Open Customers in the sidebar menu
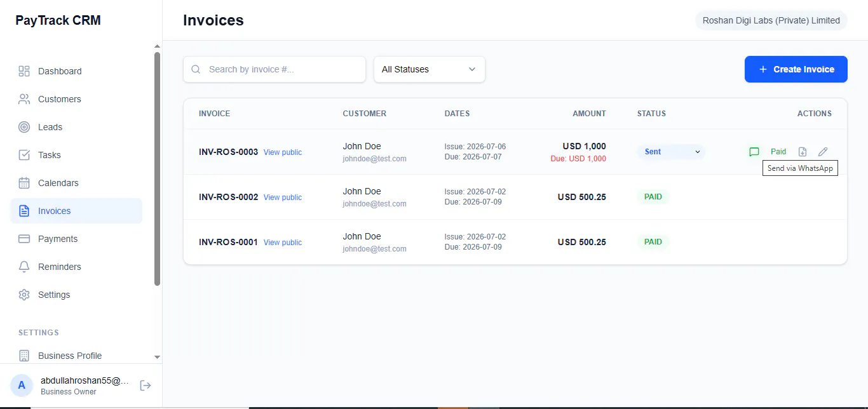This screenshot has width=868, height=409. click(76, 99)
